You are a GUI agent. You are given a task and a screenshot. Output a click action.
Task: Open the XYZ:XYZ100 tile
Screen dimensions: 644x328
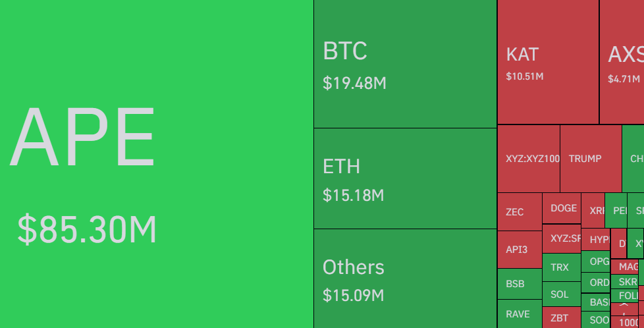click(528, 159)
